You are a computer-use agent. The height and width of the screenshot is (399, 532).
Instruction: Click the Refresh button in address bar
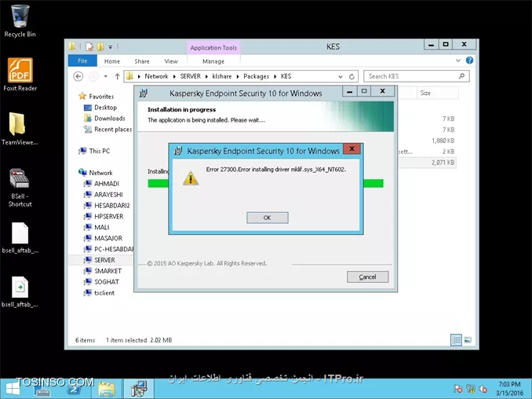coord(352,77)
